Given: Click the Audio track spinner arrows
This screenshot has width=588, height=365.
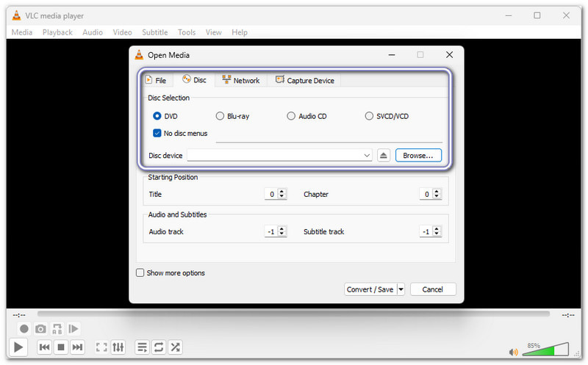Looking at the screenshot, I should coord(282,231).
